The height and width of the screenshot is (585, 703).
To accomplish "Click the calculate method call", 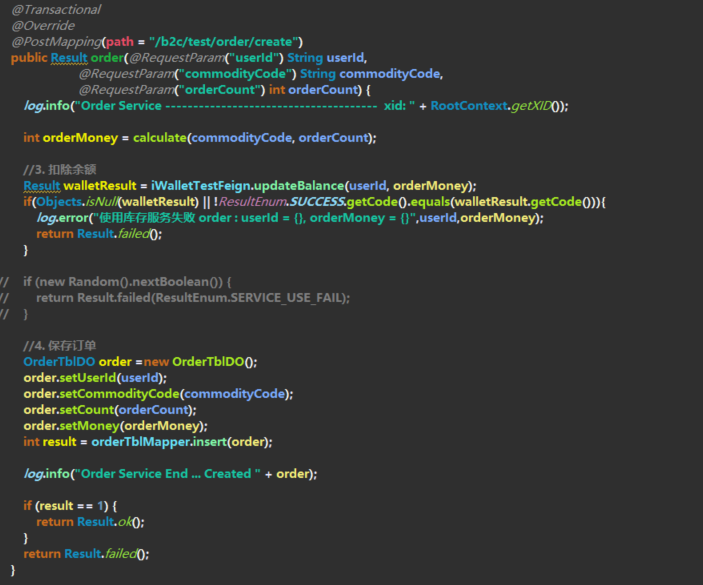I will 160,138.
